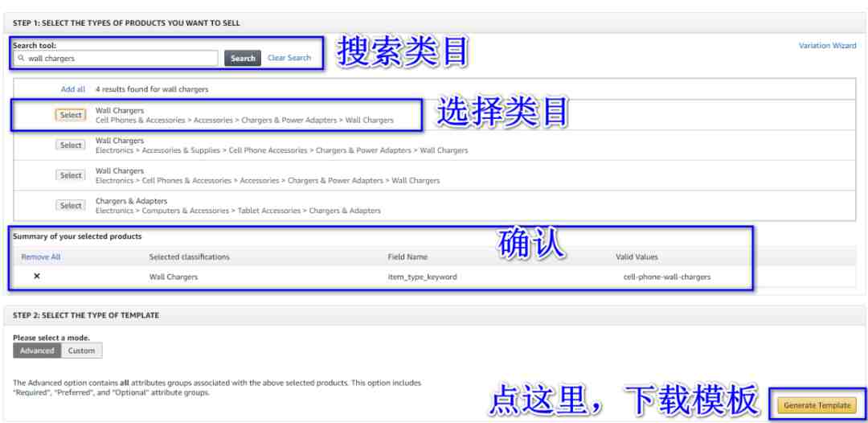Click the 'Valid Values' column header

[637, 257]
